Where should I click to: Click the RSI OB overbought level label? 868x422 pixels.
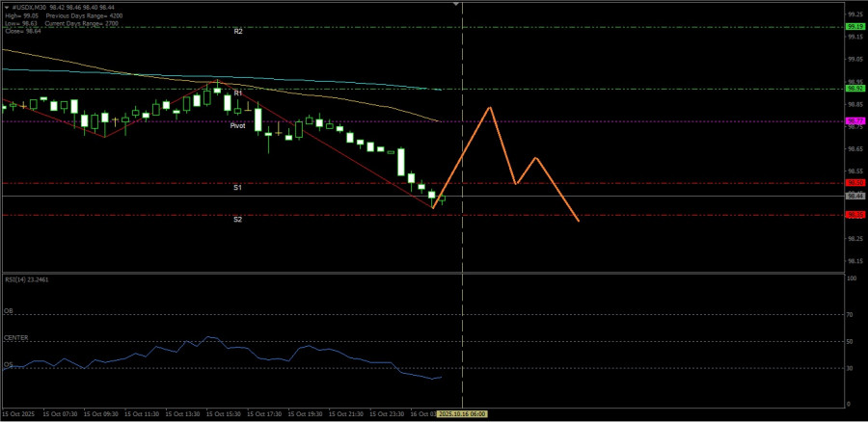(x=8, y=311)
